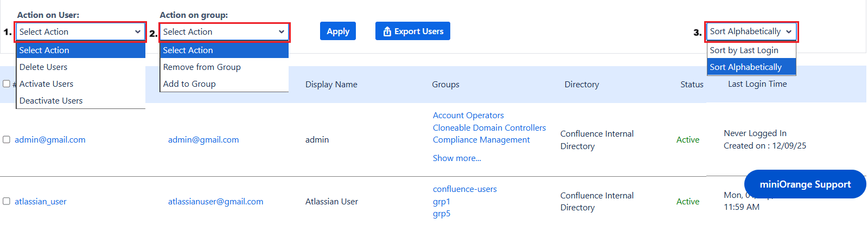
Task: Click the atlassianuser@gmail.com email link
Action: click(215, 202)
